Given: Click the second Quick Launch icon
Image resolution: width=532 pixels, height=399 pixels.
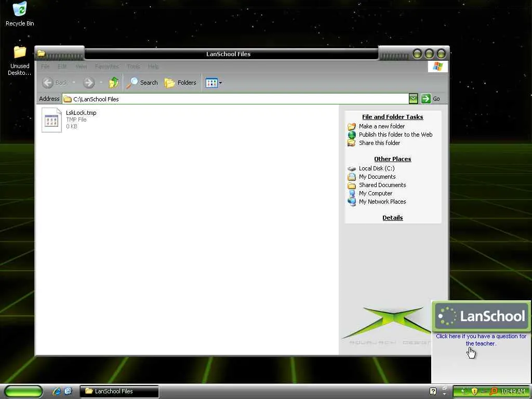Looking at the screenshot, I should [x=68, y=391].
